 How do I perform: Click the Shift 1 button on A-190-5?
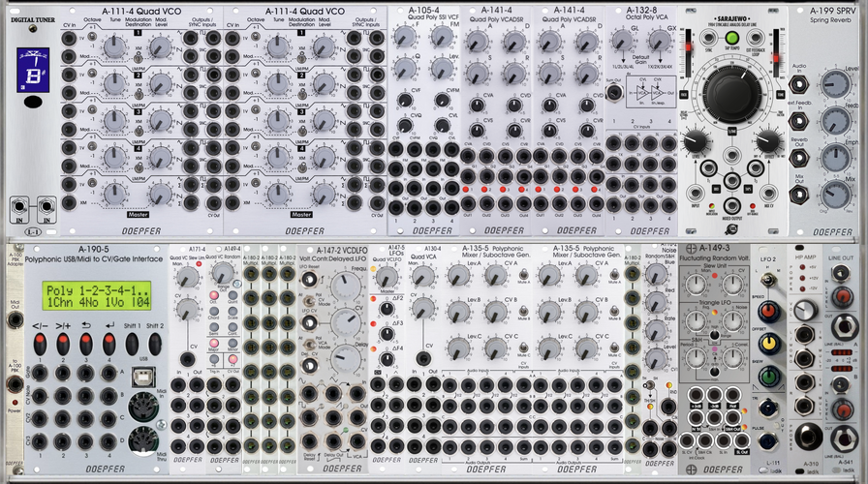click(x=132, y=344)
